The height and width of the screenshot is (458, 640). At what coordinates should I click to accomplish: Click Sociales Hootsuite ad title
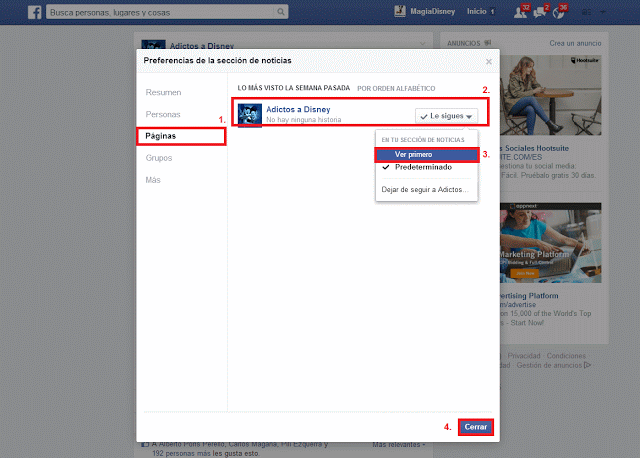(534, 148)
